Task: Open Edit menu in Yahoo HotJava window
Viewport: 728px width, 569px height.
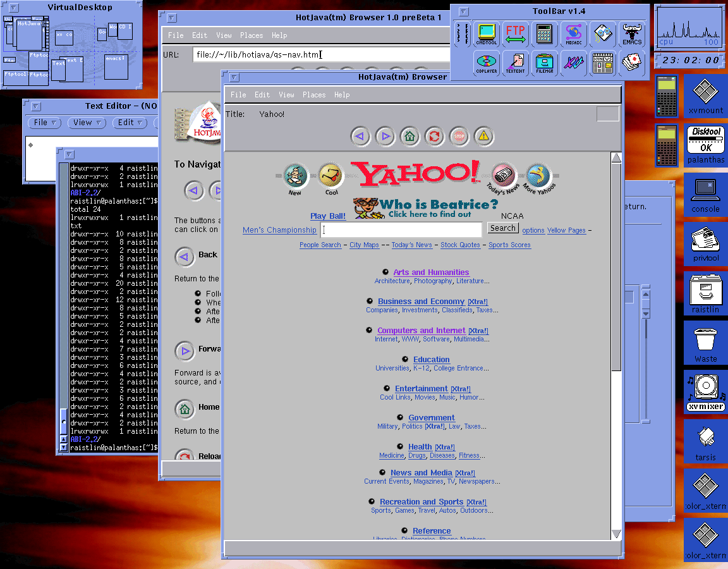Action: coord(262,95)
